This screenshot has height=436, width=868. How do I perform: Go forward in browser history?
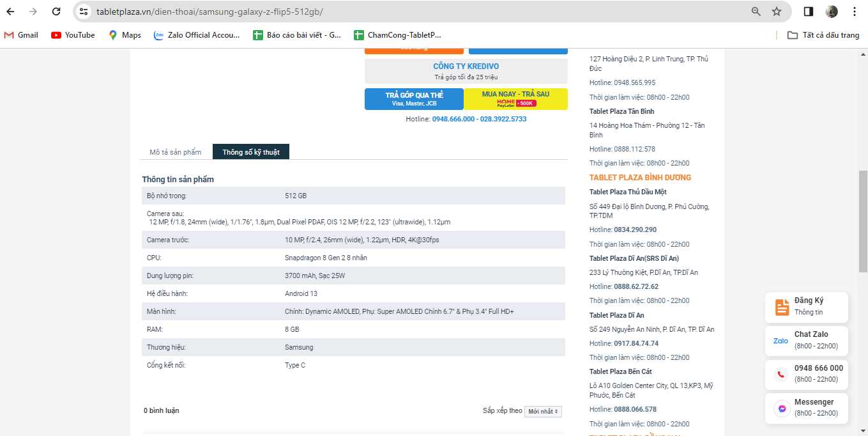coord(33,12)
